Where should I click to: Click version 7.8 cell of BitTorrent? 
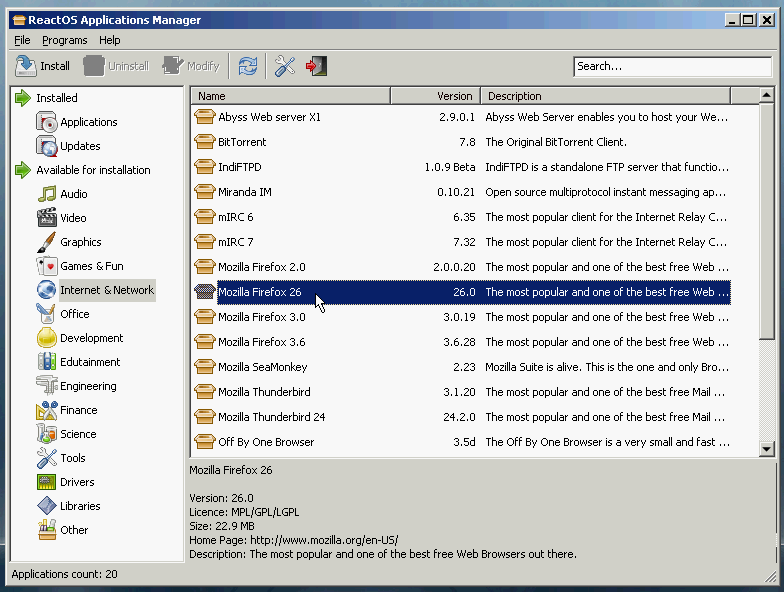[467, 142]
